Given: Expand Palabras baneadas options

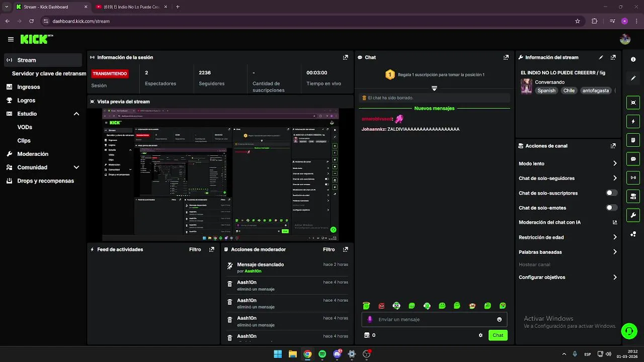Looking at the screenshot, I should point(615,252).
